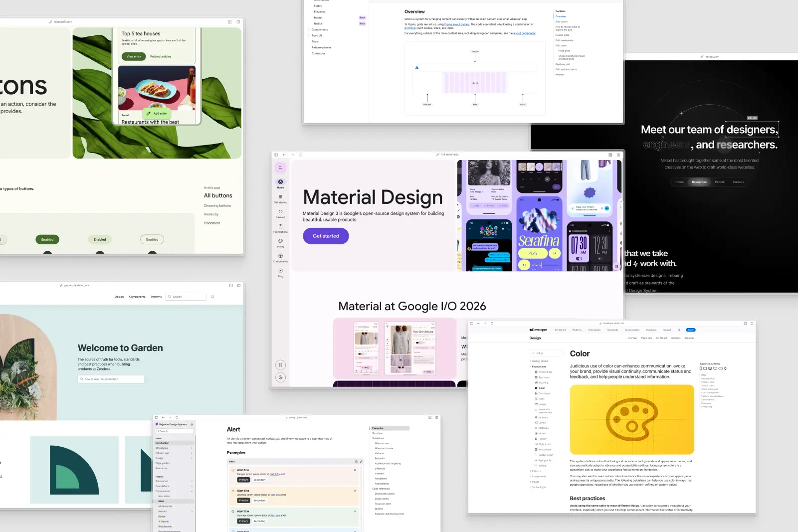
Task: Click Hierarchy in On this page list
Action: 211,214
